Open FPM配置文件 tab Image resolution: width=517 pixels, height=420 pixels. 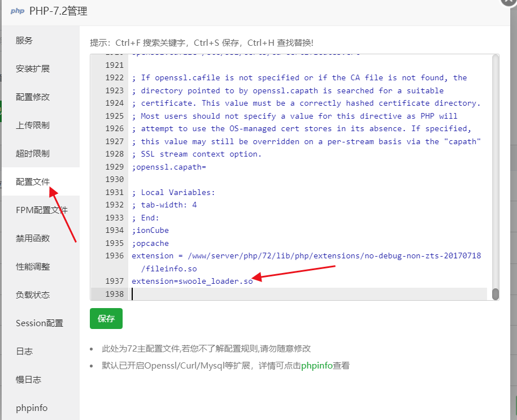(41, 210)
